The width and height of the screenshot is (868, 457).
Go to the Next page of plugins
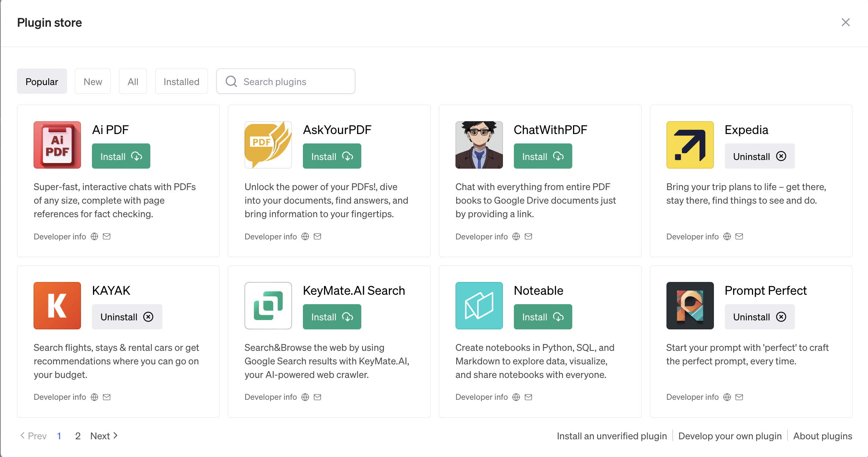(x=104, y=436)
